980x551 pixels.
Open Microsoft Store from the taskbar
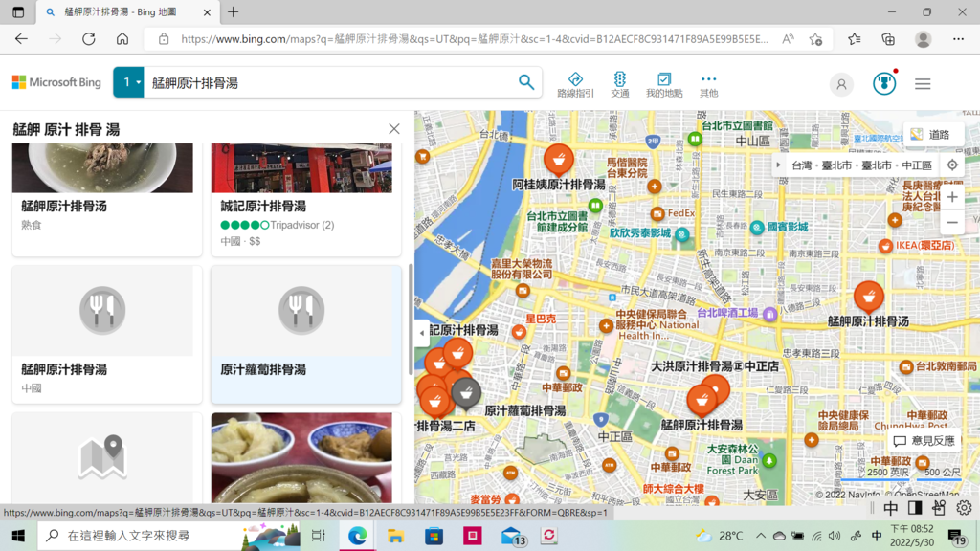coord(434,536)
